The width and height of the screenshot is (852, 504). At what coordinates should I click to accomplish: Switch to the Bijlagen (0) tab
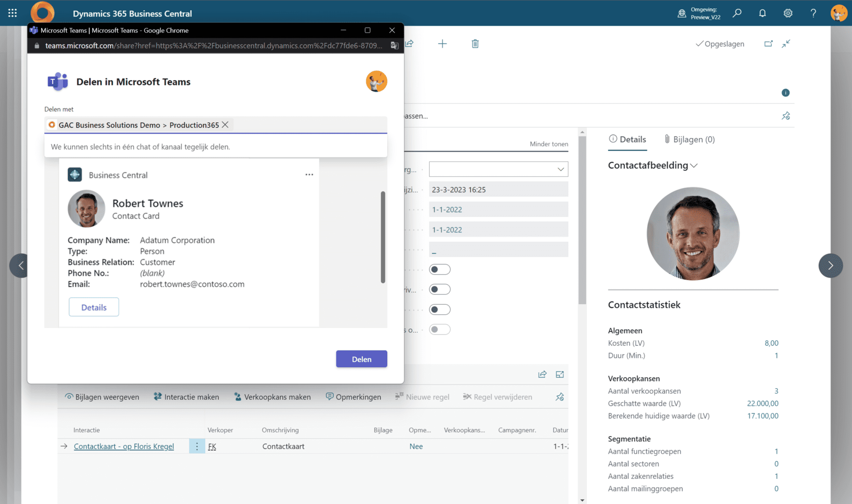pos(689,139)
